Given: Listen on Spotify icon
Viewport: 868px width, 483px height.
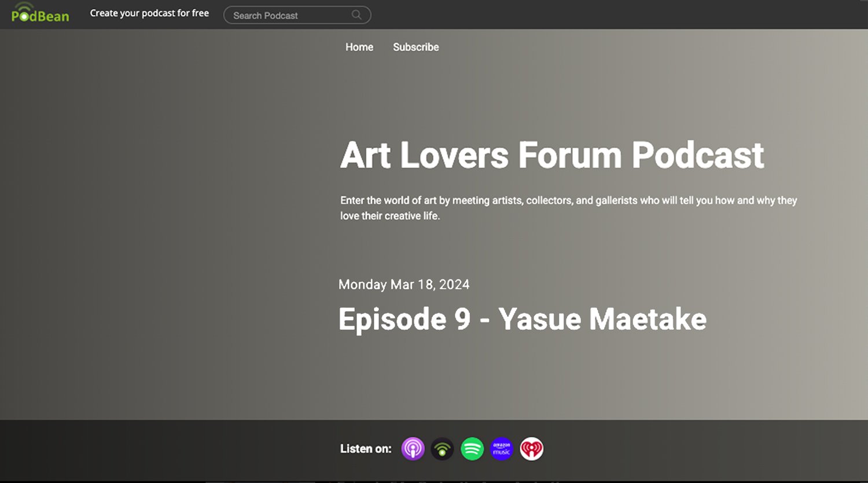Looking at the screenshot, I should point(472,449).
